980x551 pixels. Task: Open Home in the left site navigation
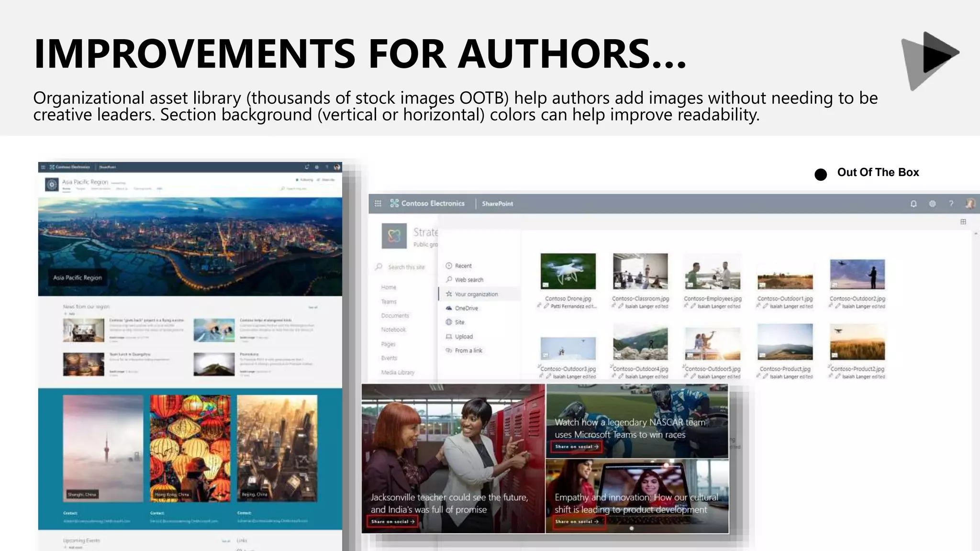(x=389, y=287)
